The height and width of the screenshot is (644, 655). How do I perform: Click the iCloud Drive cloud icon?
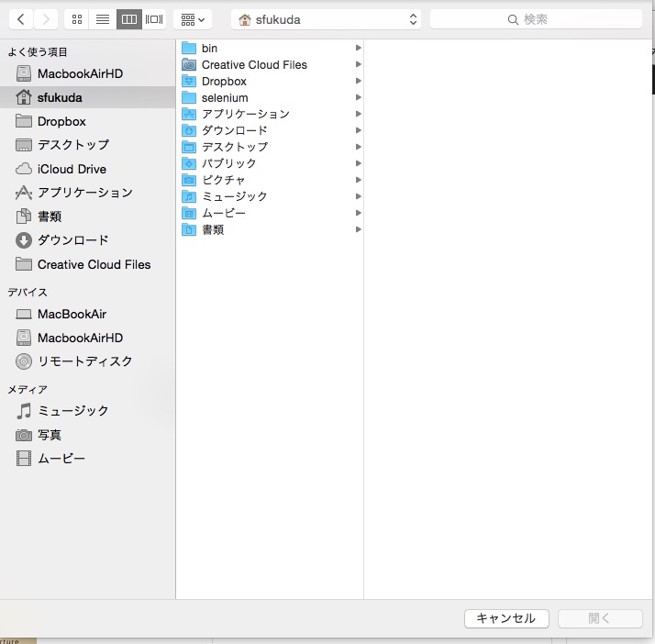24,169
